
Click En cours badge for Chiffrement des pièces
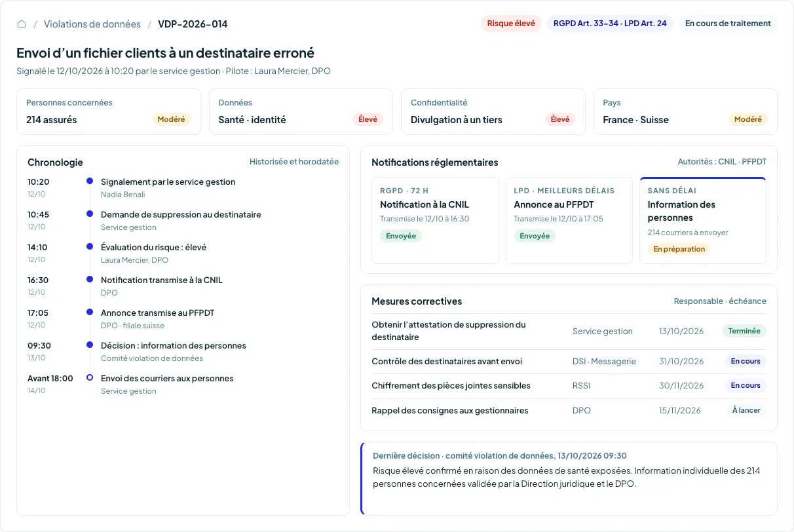point(746,386)
